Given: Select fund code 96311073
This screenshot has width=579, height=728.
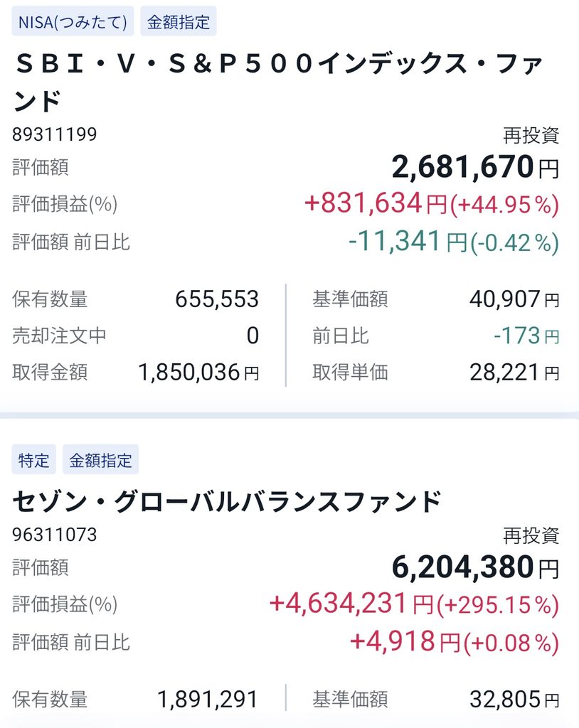Looking at the screenshot, I should coord(54,535).
